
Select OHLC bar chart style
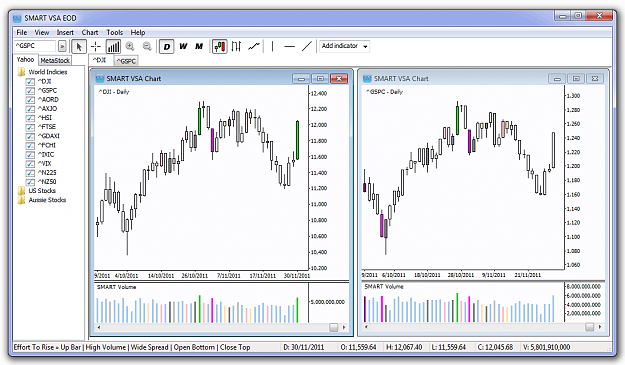236,47
